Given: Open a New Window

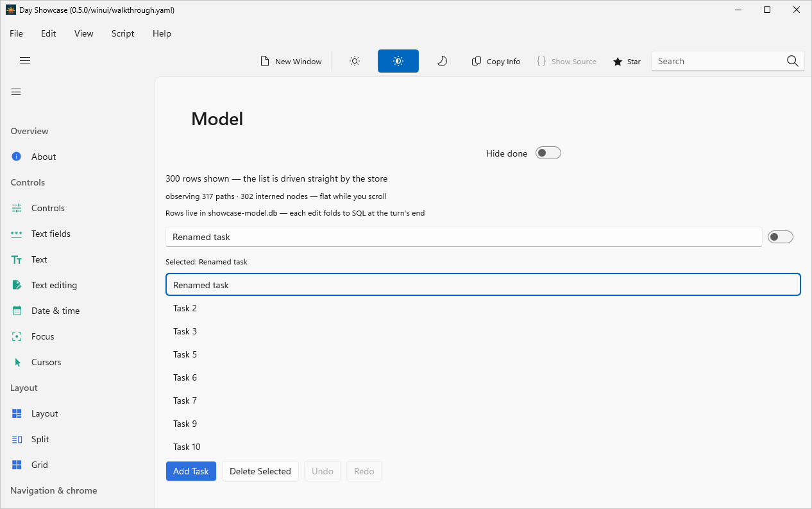Looking at the screenshot, I should coord(291,61).
